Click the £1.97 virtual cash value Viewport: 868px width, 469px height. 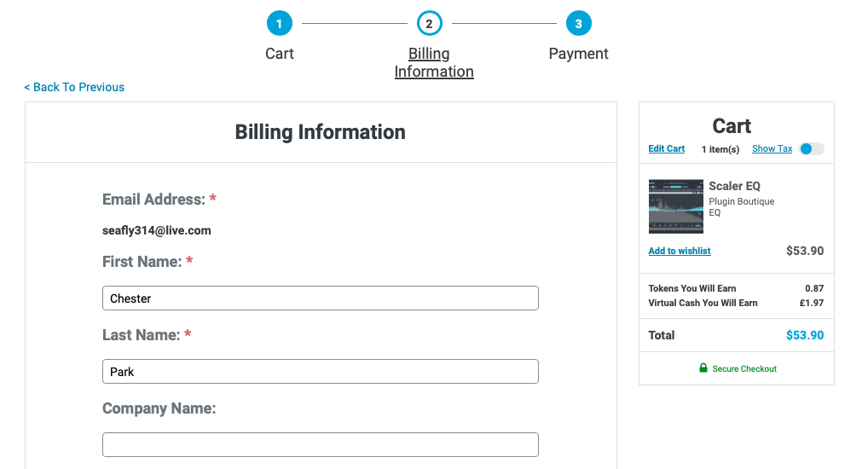812,303
